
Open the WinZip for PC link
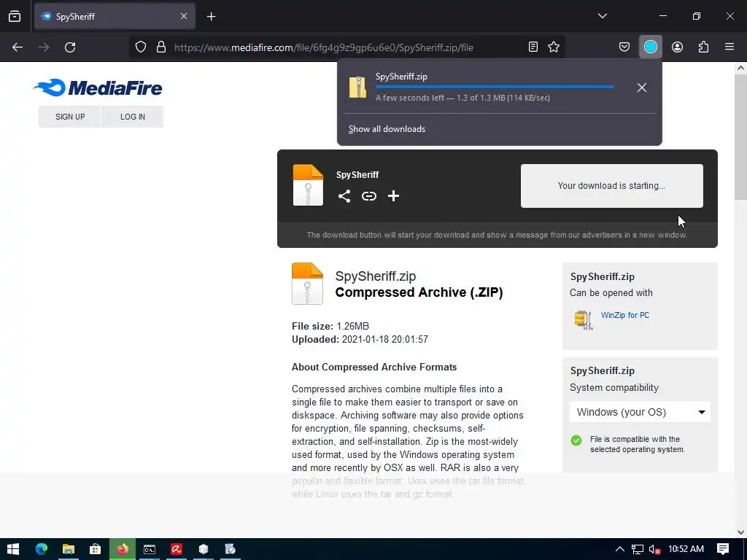point(625,315)
